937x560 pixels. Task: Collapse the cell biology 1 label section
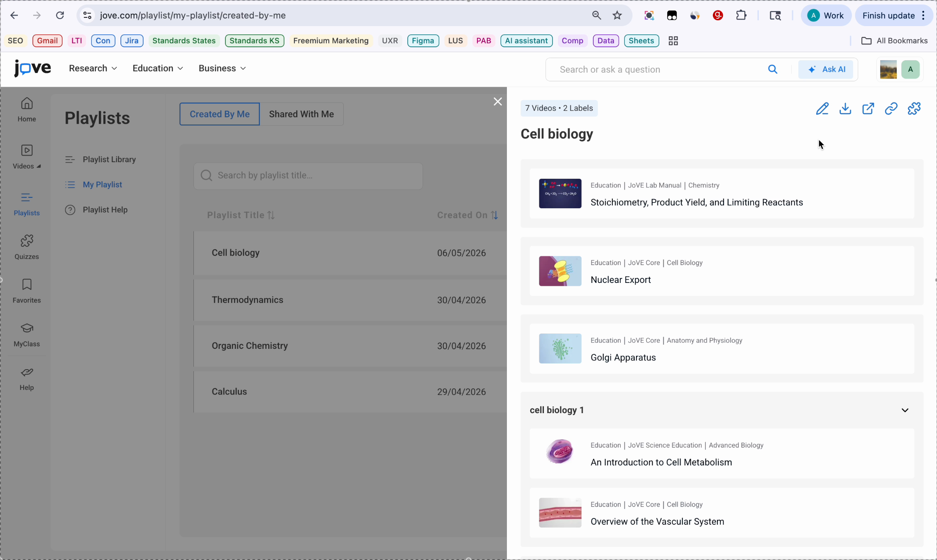click(x=905, y=410)
